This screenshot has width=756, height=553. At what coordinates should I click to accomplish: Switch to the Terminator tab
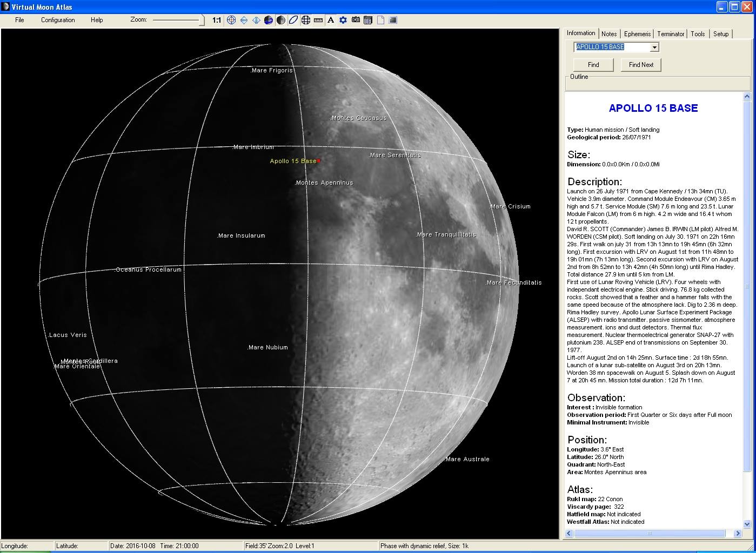click(x=671, y=33)
